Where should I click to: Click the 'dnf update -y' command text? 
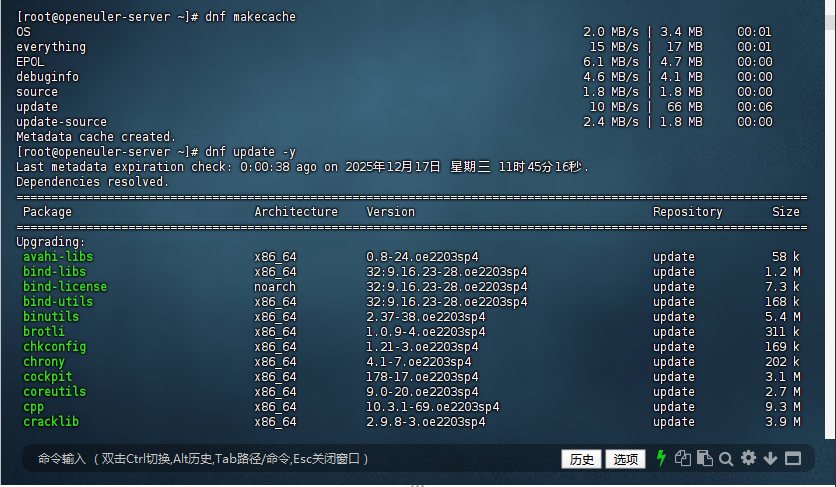click(x=251, y=151)
